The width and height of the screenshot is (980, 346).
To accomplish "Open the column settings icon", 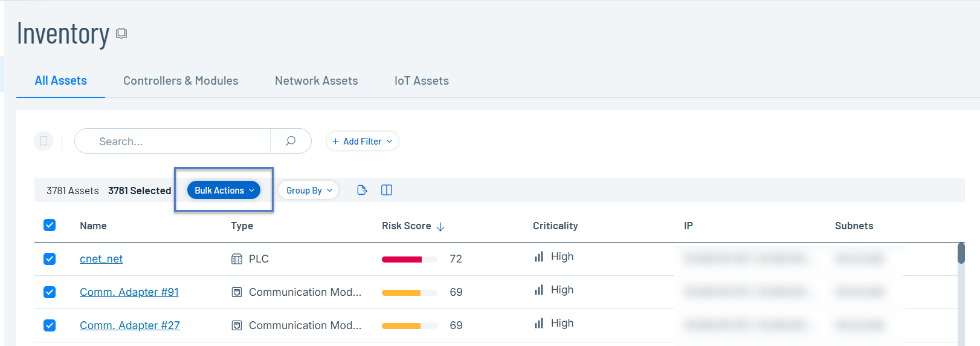I will coord(387,190).
